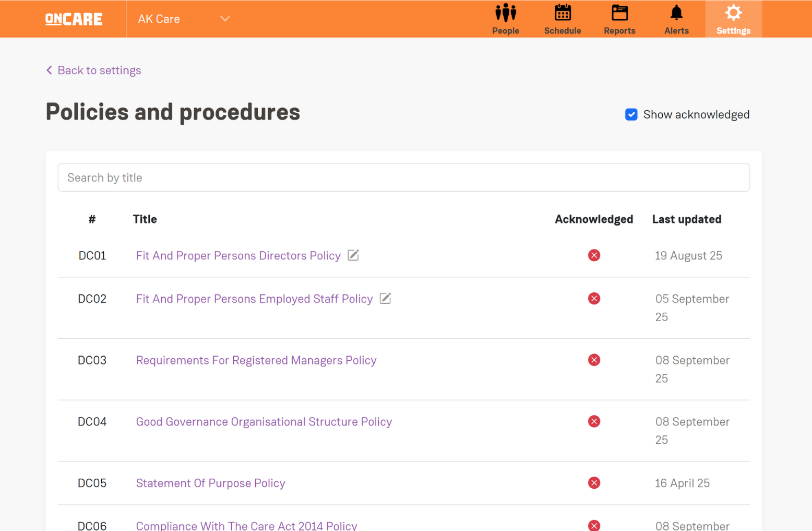Viewport: 812px width, 531px height.
Task: Click the OnCare logo
Action: [x=74, y=19]
